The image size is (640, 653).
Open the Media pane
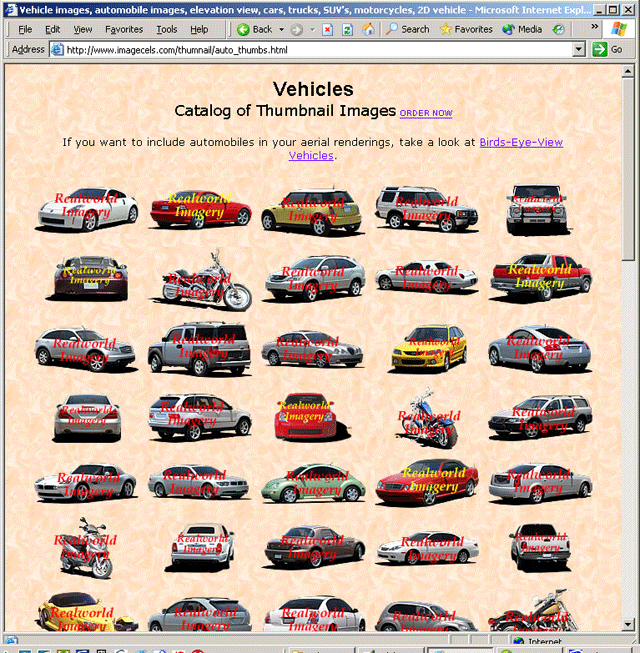click(x=522, y=30)
